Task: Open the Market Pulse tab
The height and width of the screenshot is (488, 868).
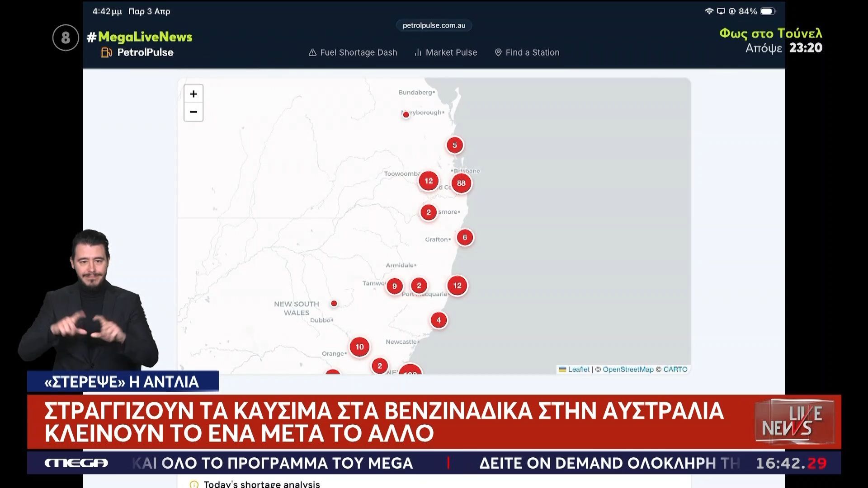Action: pyautogui.click(x=446, y=52)
